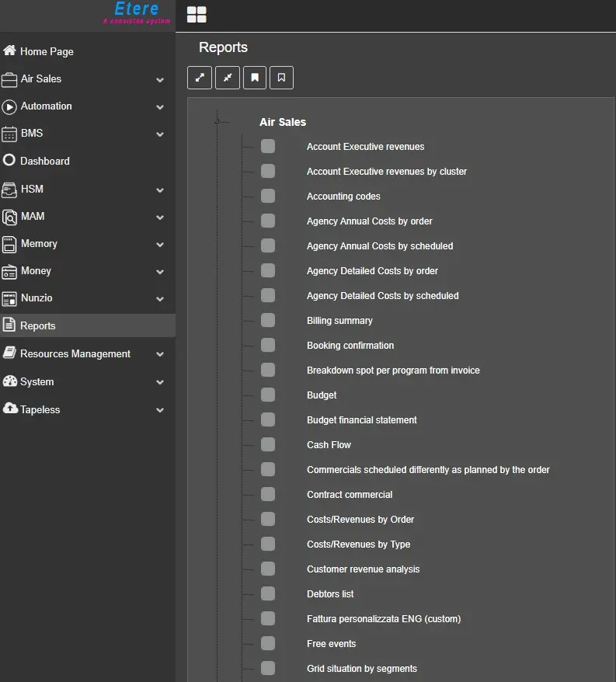This screenshot has width=616, height=682.
Task: Expand the Air Sales sidebar chevron
Action: (x=160, y=79)
